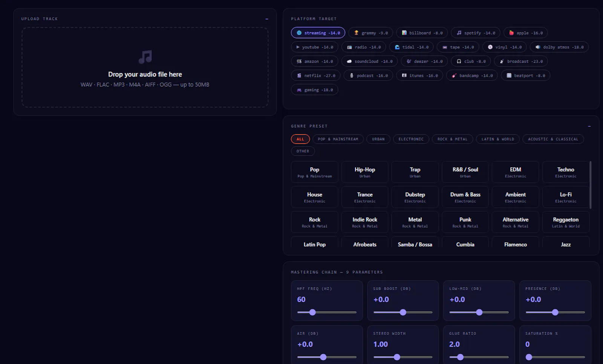
Task: Select the deezer -14.0 target chip
Action: tap(424, 61)
